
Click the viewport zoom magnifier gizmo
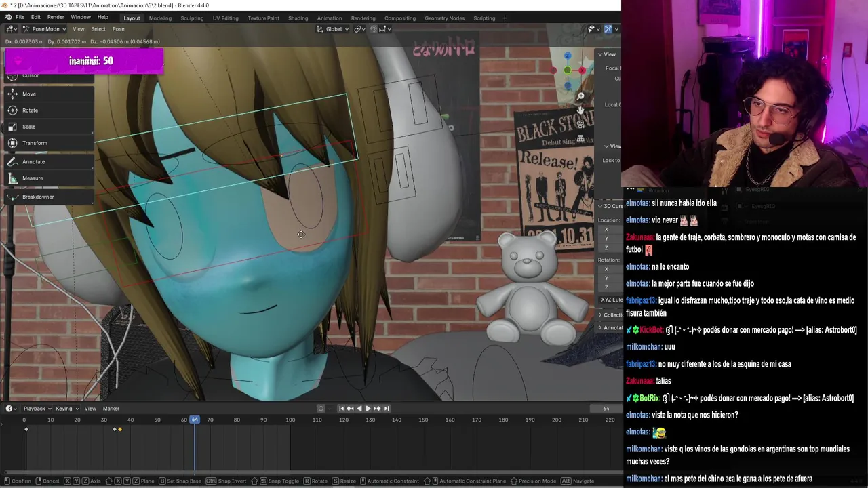(x=580, y=96)
